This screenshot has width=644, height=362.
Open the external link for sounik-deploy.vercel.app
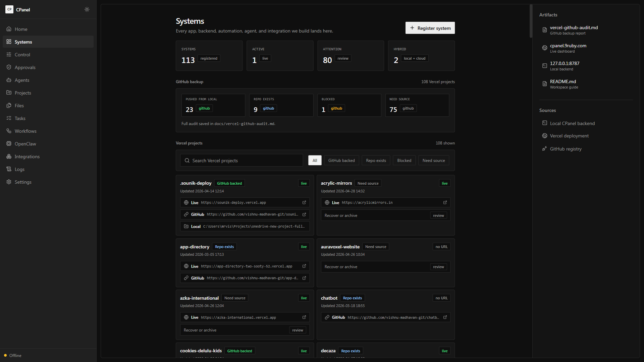(x=304, y=202)
